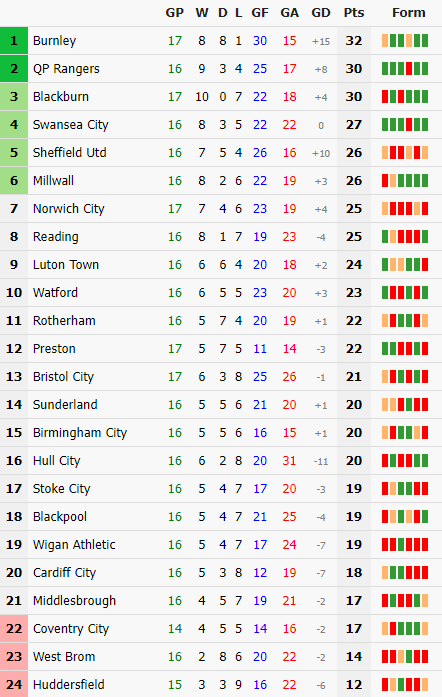Click Blackburn's 30 points value
Image resolution: width=442 pixels, height=697 pixels.
354,97
